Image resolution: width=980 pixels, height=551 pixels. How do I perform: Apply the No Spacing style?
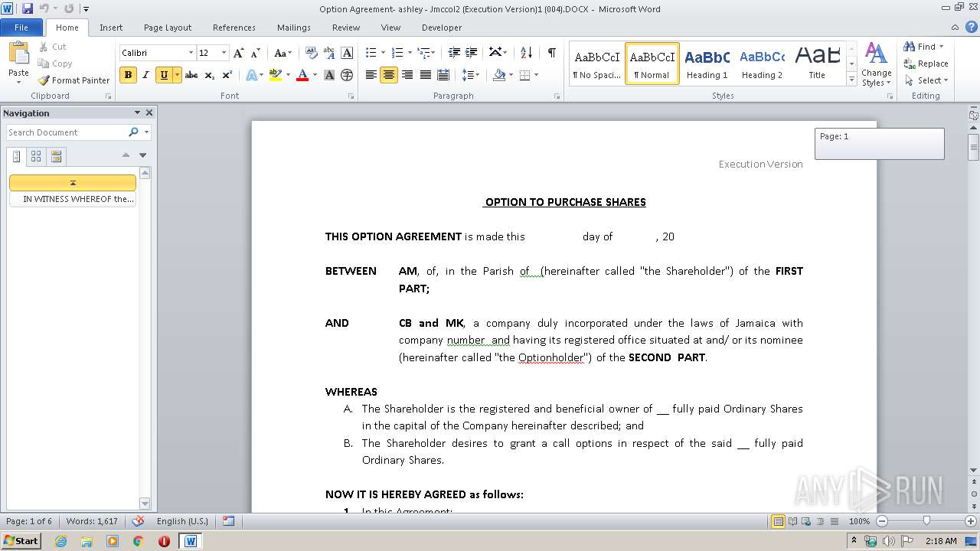point(597,64)
